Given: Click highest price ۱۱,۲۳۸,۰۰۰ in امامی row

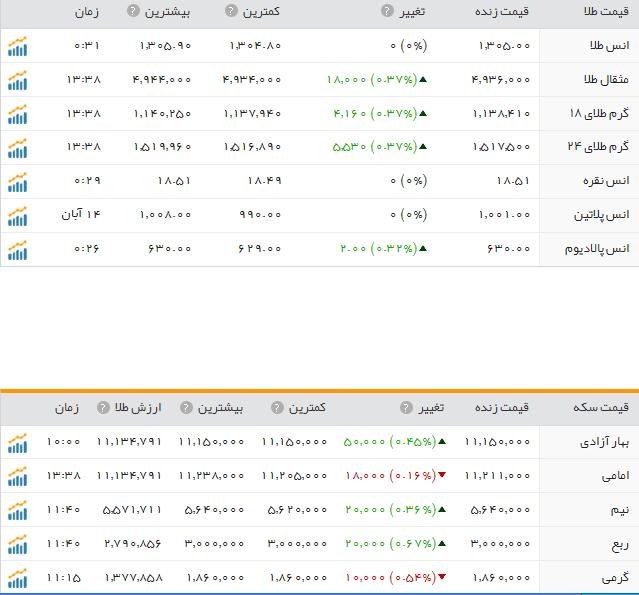Looking at the screenshot, I should (211, 476).
